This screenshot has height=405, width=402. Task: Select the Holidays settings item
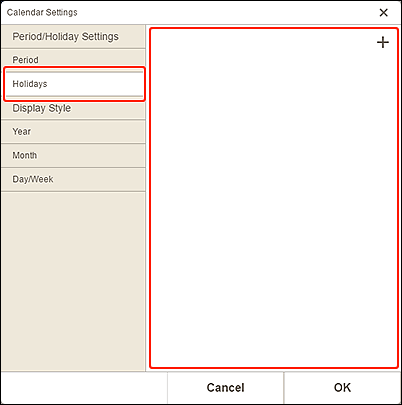point(74,84)
